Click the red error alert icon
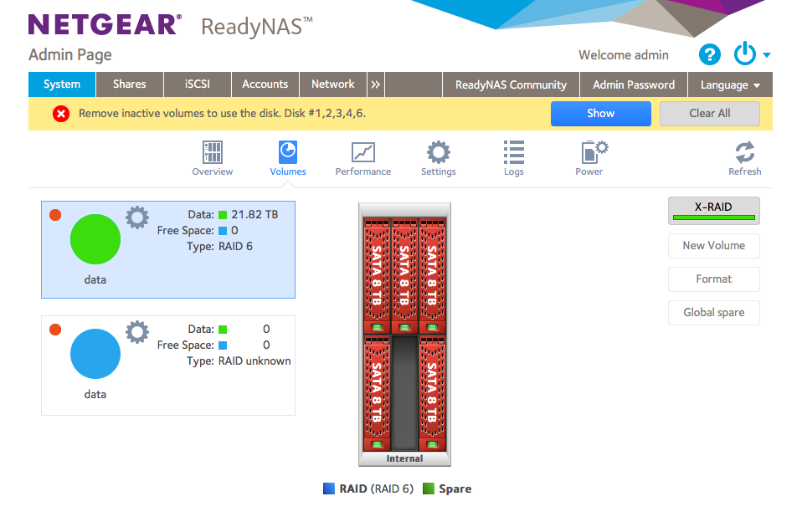This screenshot has width=802, height=532. 61,114
